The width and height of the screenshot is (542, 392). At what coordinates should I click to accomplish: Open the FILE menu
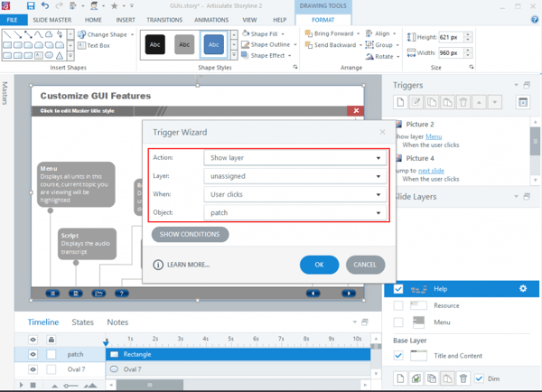[x=13, y=20]
